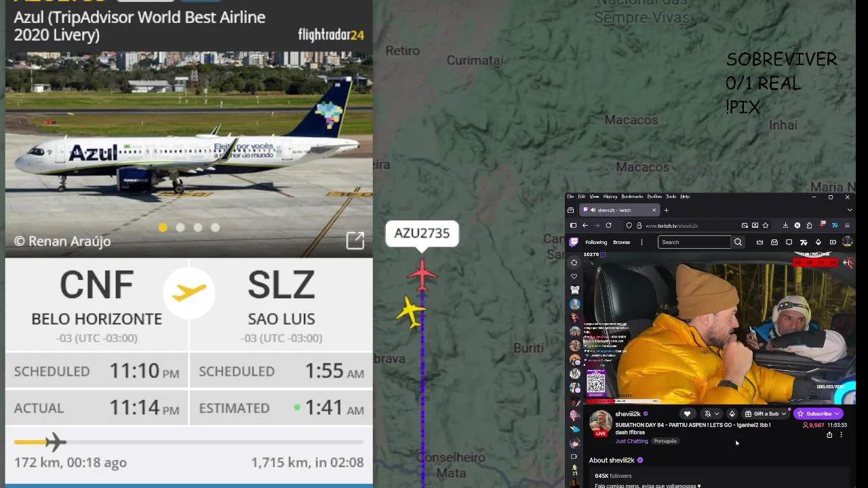The height and width of the screenshot is (488, 868).
Task: Switch to the Following tab on Twitch
Action: pyautogui.click(x=596, y=242)
